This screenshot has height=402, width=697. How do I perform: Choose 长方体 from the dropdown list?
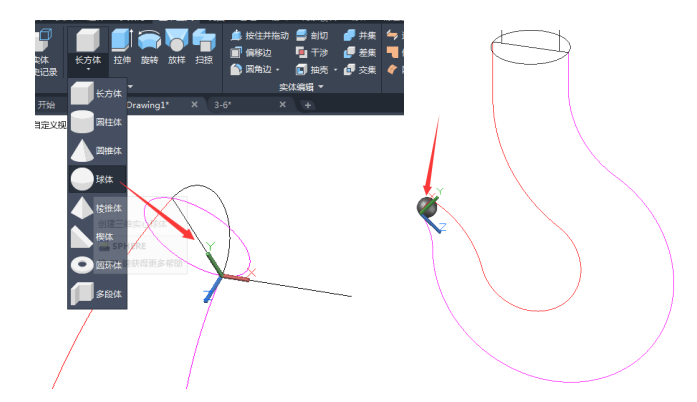point(97,93)
